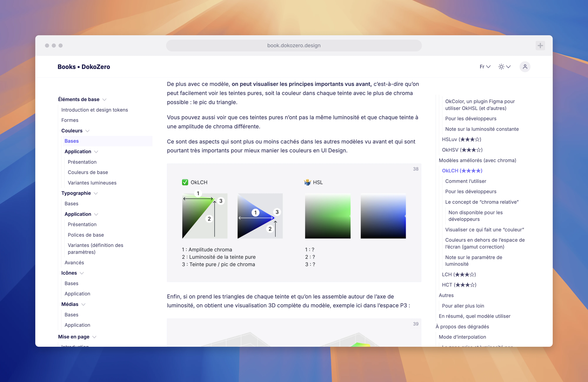Jump to Modèles améliorés (avec chroma)

coord(477,160)
